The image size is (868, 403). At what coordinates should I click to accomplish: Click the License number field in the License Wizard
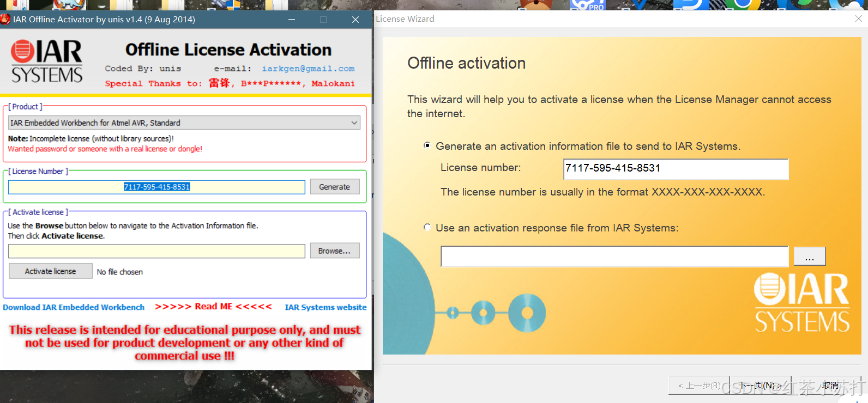click(676, 169)
